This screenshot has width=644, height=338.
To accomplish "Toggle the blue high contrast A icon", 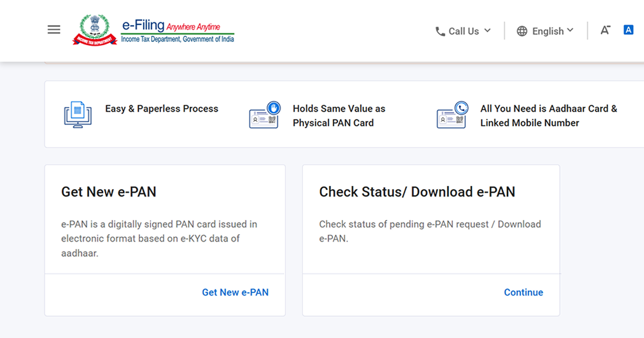I will (629, 30).
